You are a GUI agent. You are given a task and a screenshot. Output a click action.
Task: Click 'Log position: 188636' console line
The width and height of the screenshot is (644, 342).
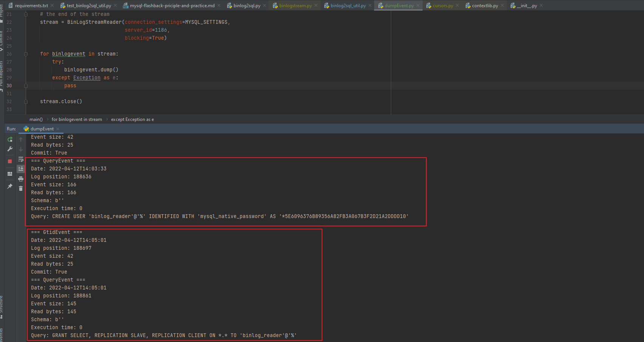click(x=61, y=177)
